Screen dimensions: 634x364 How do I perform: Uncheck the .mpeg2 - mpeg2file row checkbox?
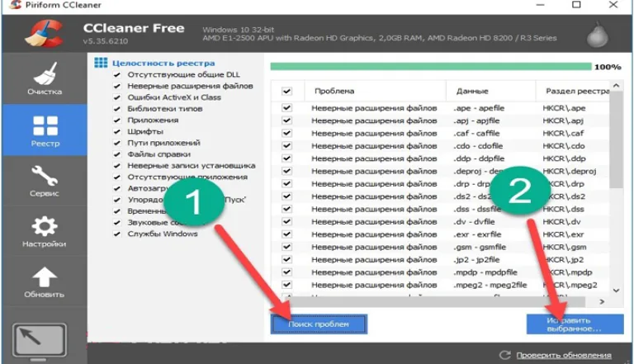click(286, 285)
